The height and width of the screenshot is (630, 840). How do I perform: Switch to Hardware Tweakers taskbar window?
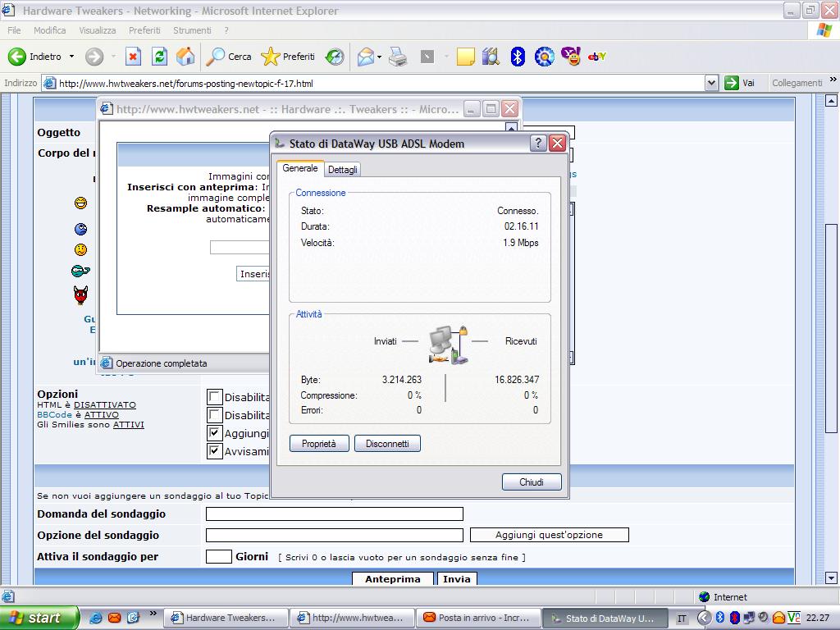[x=225, y=618]
